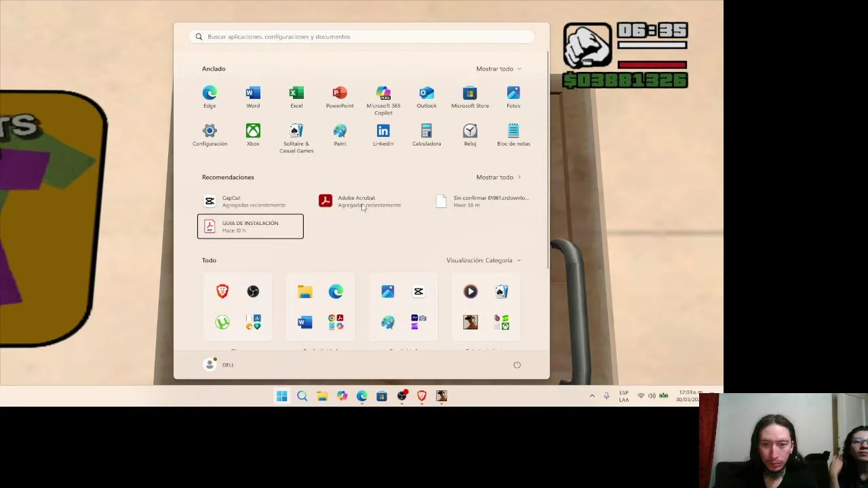Open the Calculadora app
This screenshot has height=488, width=868.
[x=427, y=135]
